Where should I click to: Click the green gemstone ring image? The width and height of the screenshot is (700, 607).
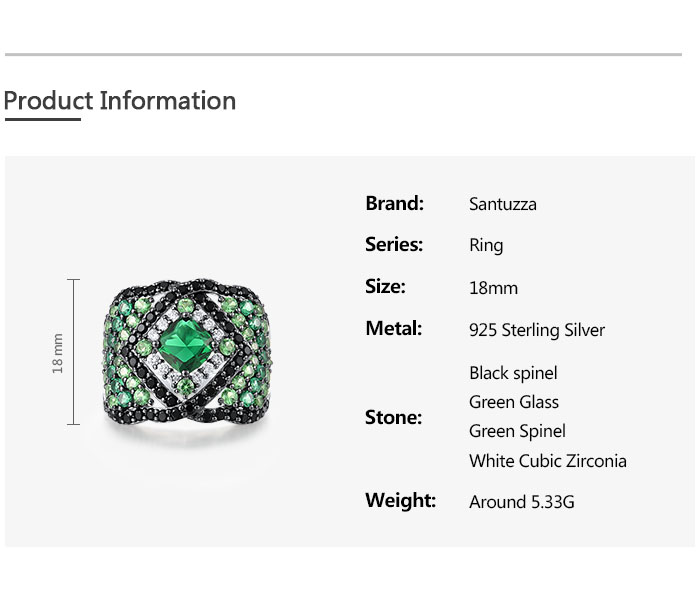187,353
